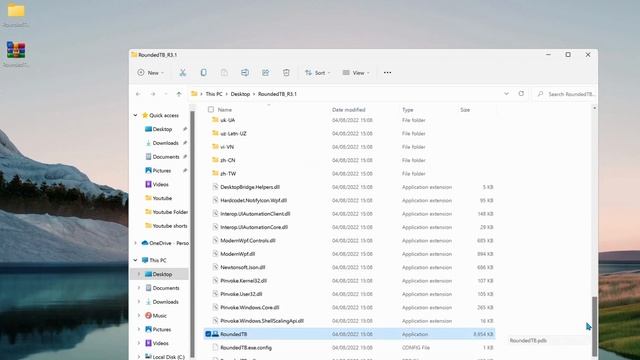This screenshot has height=360, width=640.
Task: Uncheck the RoundedTB application checkbox
Action: [x=208, y=334]
